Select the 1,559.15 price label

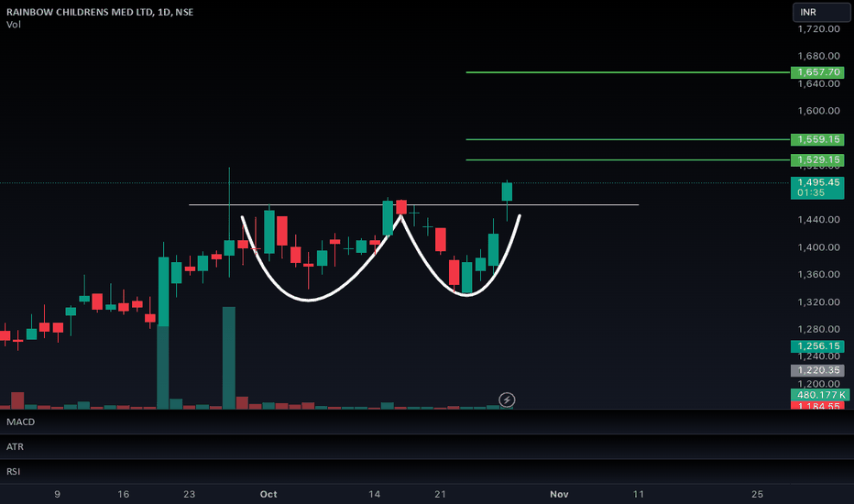coord(817,139)
